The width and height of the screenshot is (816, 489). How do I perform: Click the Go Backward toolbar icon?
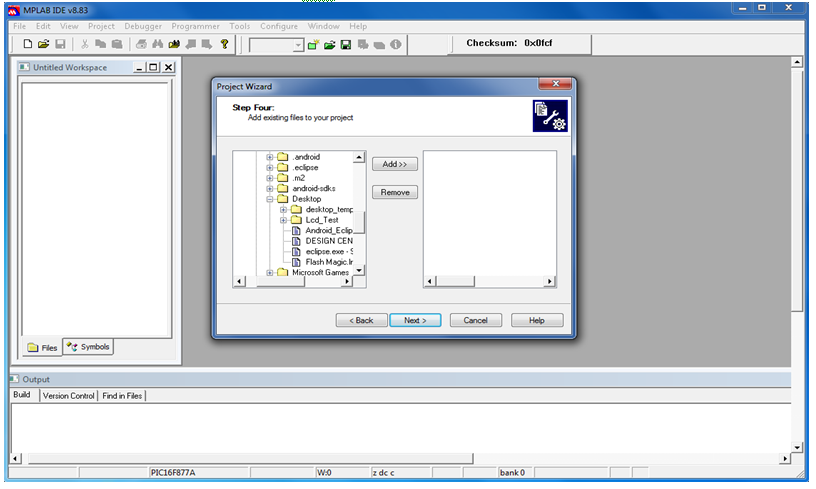pos(190,44)
